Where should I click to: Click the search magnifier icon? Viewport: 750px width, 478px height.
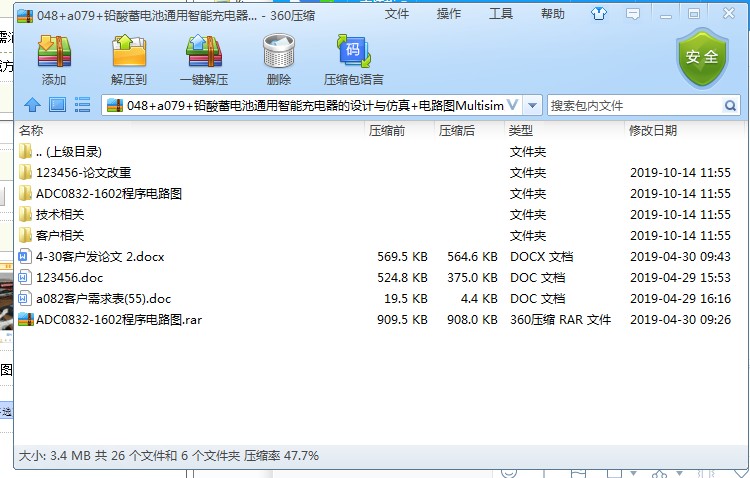730,105
